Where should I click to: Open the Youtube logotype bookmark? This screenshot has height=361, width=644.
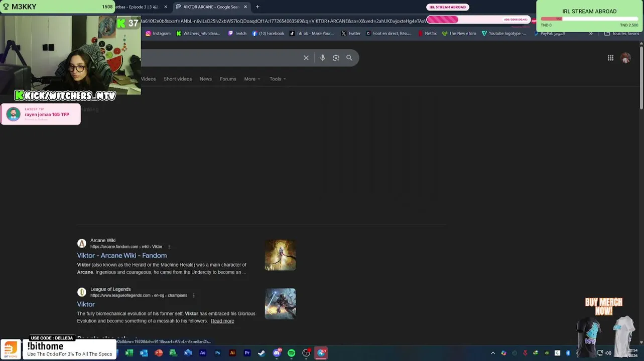point(504,34)
